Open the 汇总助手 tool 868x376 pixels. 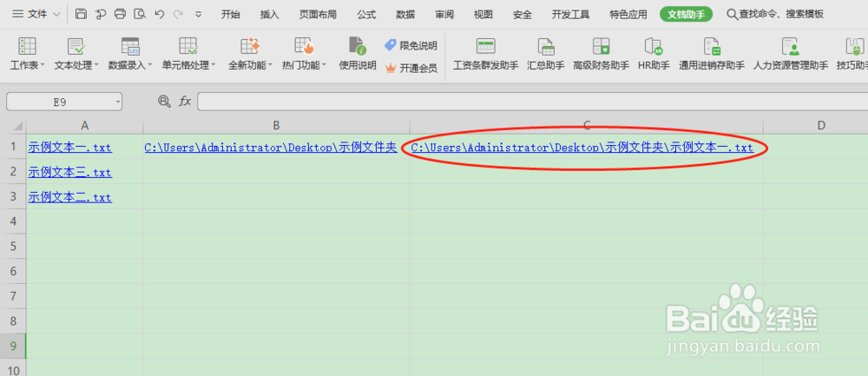tap(546, 54)
